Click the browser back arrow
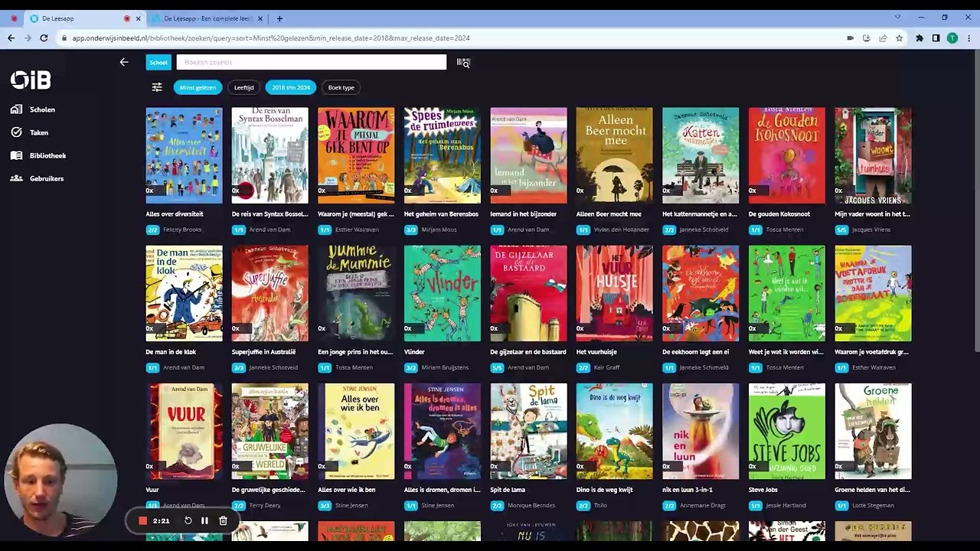 [x=11, y=38]
